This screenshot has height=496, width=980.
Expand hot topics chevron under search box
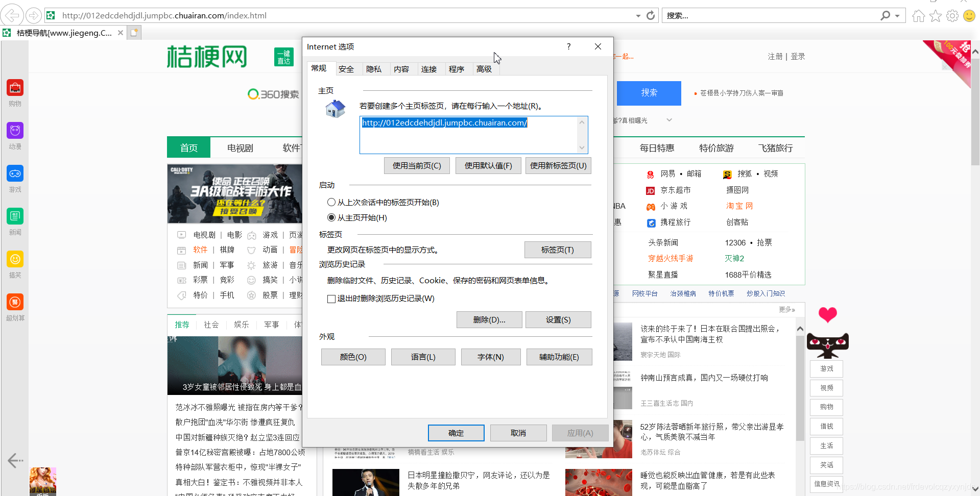click(669, 120)
